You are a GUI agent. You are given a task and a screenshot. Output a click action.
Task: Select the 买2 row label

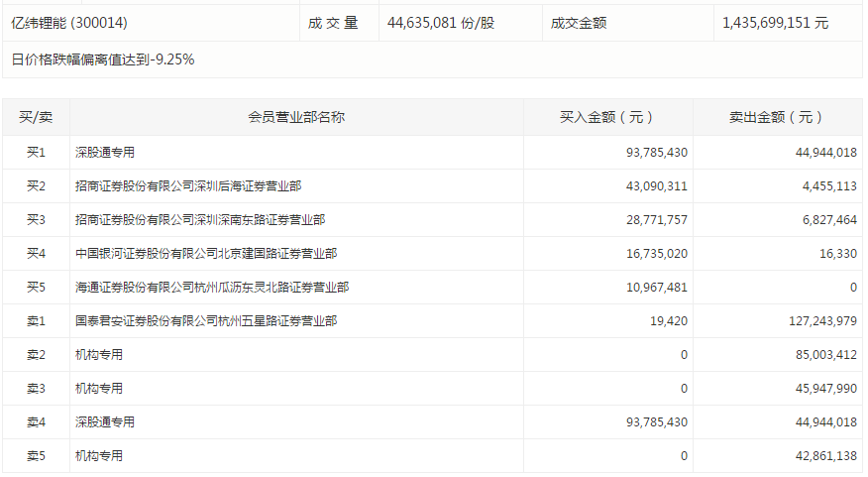[36, 186]
